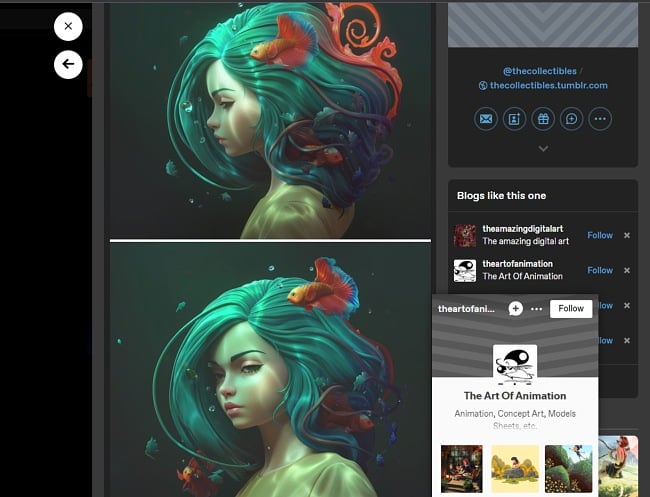Expand the blog info with chevron down
Image resolution: width=650 pixels, height=497 pixels.
543,148
